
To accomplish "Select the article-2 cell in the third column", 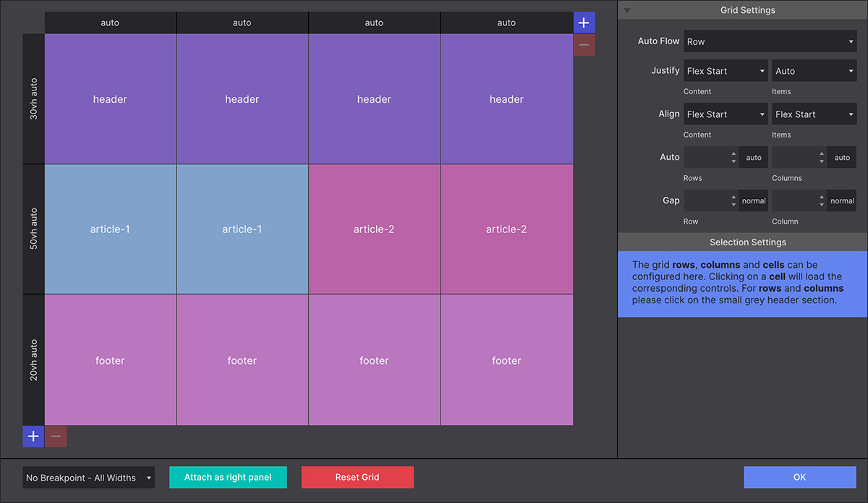I will [374, 229].
